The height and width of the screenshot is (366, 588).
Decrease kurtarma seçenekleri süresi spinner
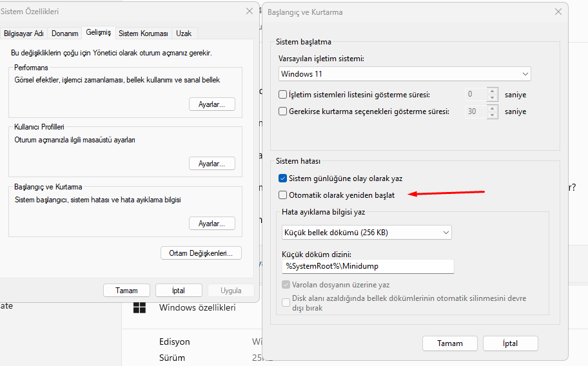point(493,115)
